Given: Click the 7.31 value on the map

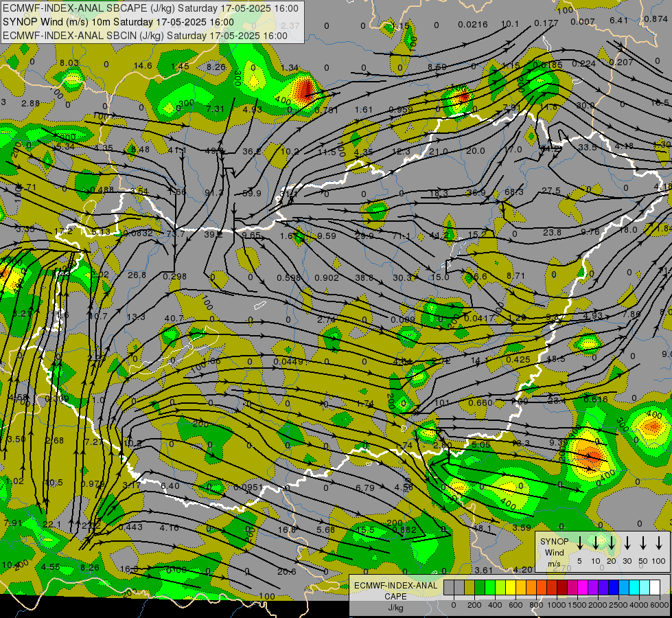Looking at the screenshot, I should pyautogui.click(x=215, y=109).
